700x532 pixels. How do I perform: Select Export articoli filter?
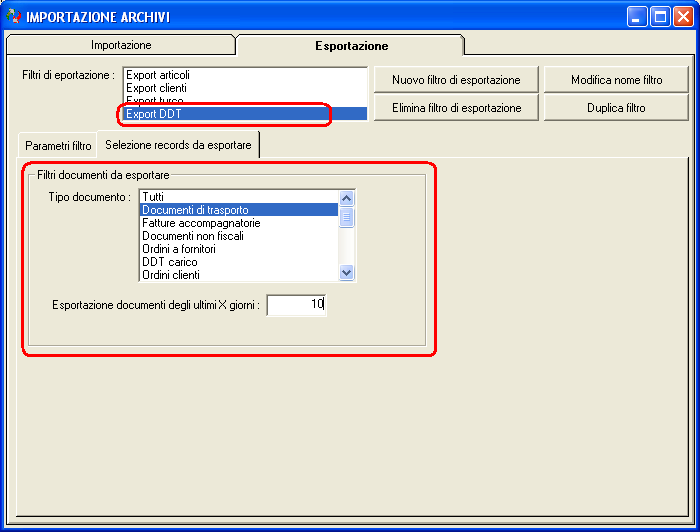245,75
